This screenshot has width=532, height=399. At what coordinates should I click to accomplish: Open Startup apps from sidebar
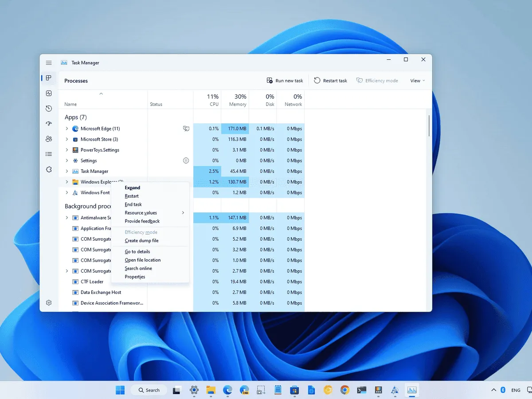click(x=49, y=124)
